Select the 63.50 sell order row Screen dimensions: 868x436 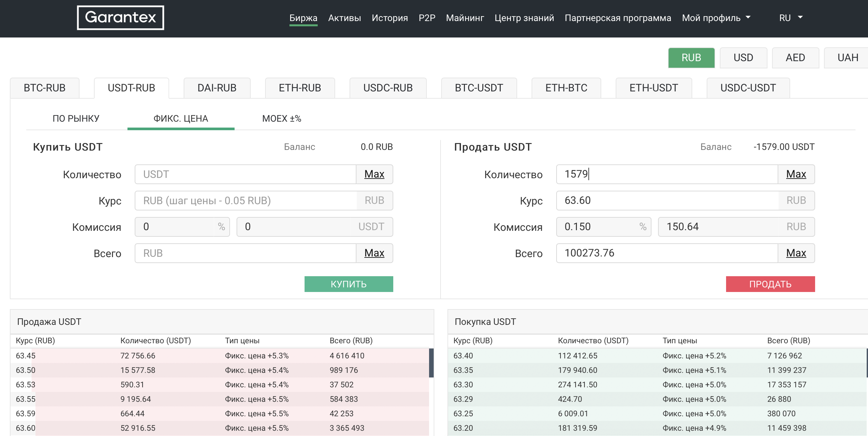(220, 370)
